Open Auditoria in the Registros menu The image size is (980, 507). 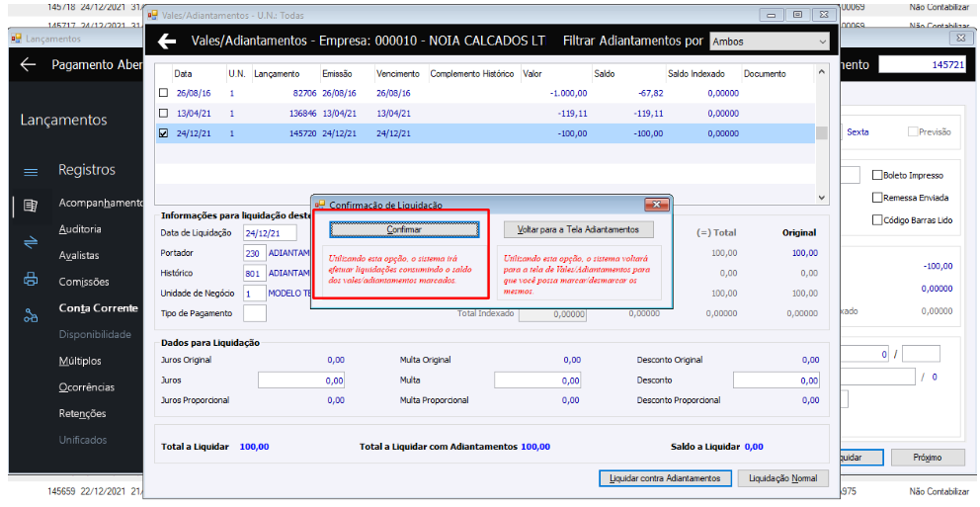[x=80, y=229]
